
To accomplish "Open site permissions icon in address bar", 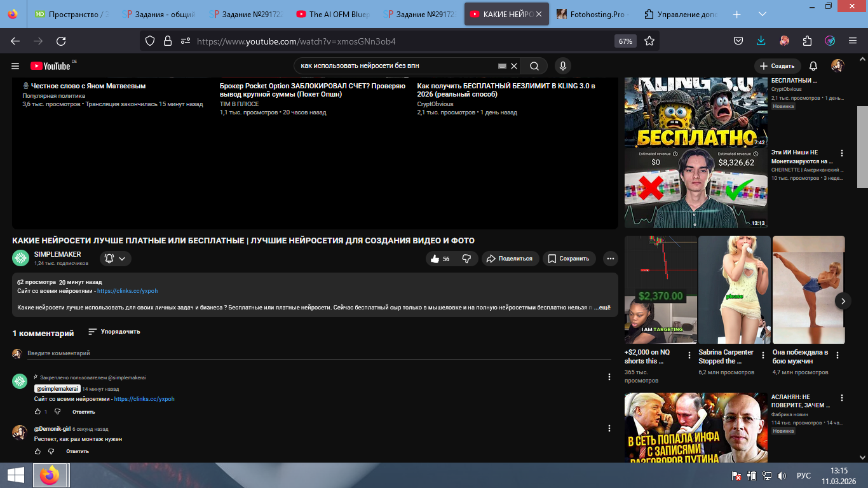I will tap(185, 41).
